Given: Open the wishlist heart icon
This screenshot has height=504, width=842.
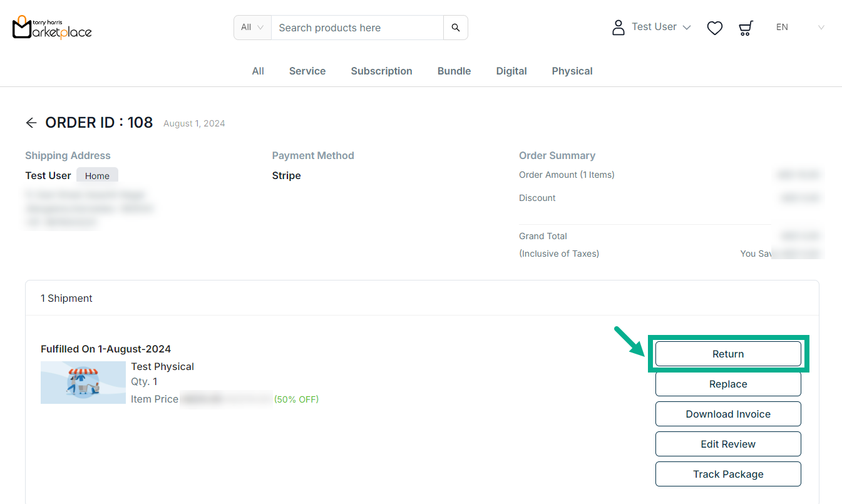Looking at the screenshot, I should pyautogui.click(x=714, y=28).
